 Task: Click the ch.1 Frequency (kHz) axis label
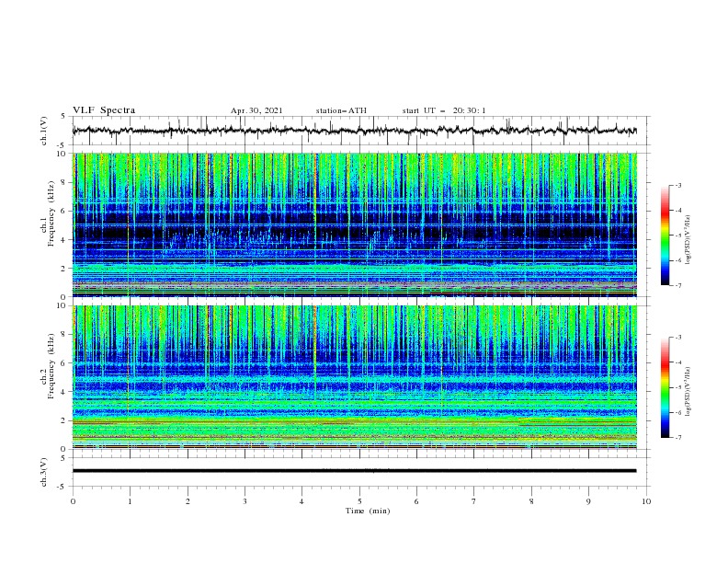[48, 214]
